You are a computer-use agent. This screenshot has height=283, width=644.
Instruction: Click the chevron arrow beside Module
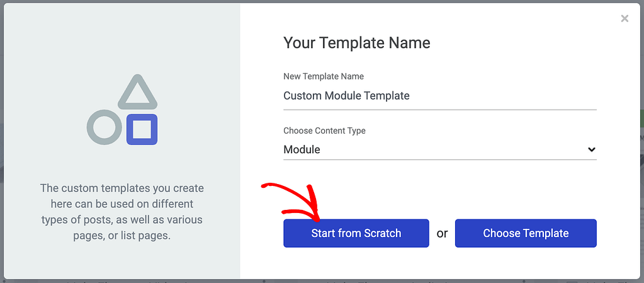tap(591, 150)
